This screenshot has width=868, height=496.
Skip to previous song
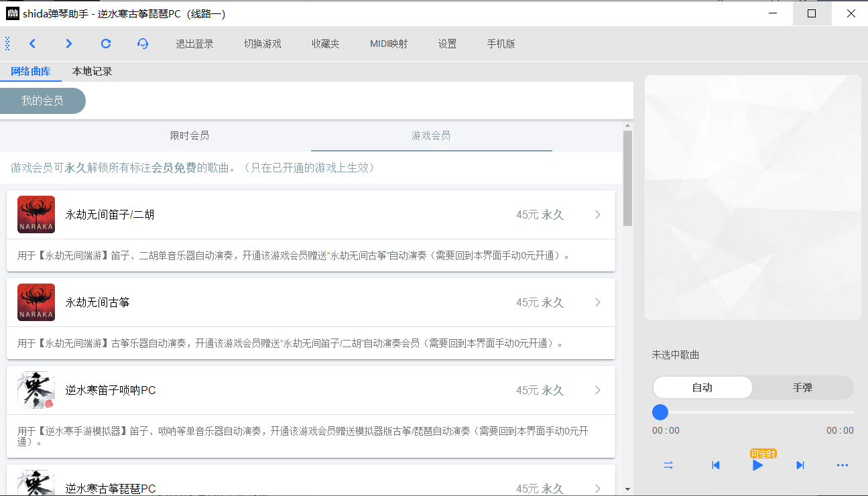(715, 465)
